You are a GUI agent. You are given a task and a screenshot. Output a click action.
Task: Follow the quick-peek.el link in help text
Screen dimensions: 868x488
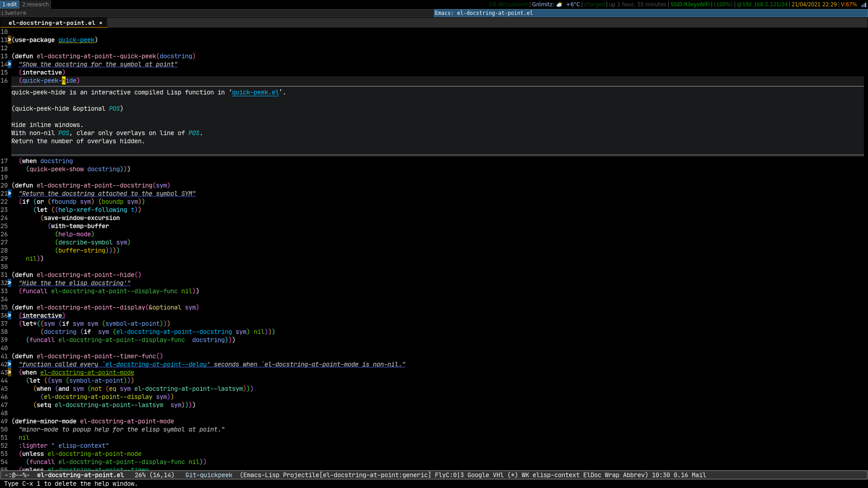pyautogui.click(x=255, y=93)
